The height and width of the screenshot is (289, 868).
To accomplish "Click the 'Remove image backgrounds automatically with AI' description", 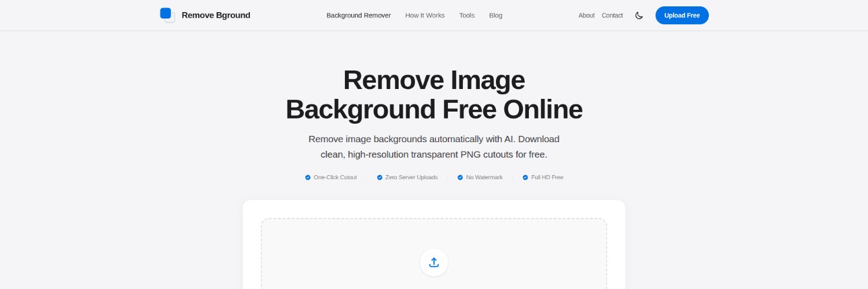I will 434,147.
